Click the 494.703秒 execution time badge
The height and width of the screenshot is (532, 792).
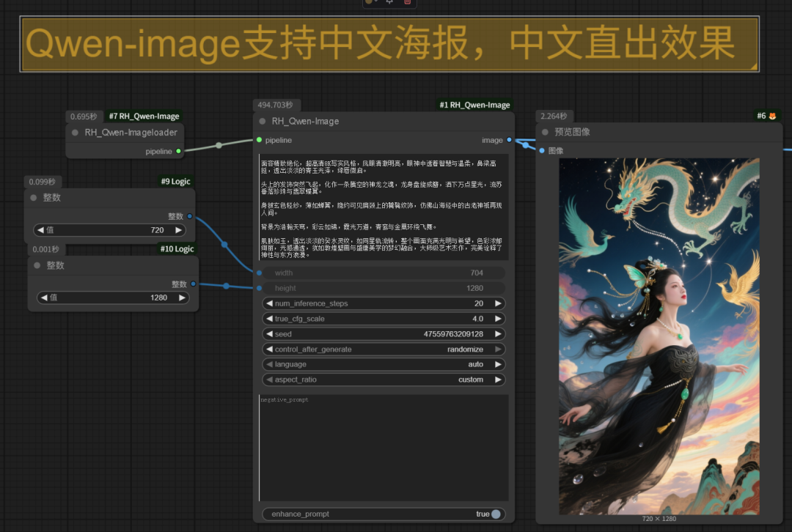coord(275,105)
